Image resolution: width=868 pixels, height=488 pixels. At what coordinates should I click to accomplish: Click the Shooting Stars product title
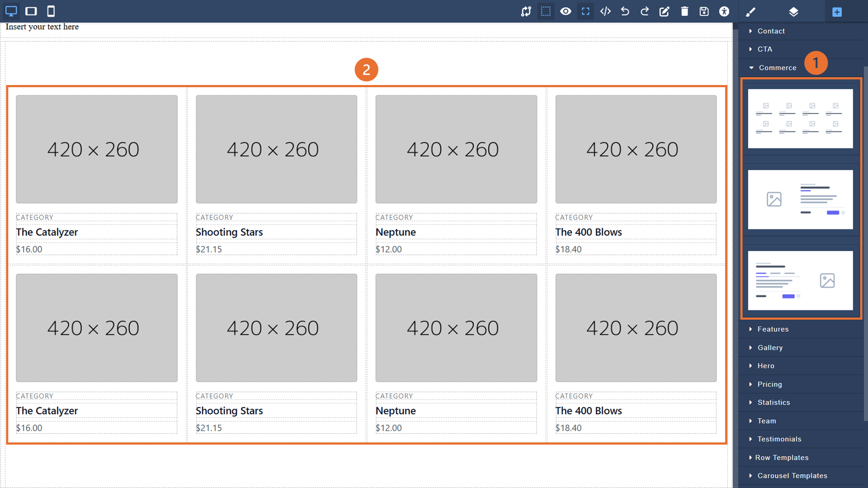pos(229,232)
